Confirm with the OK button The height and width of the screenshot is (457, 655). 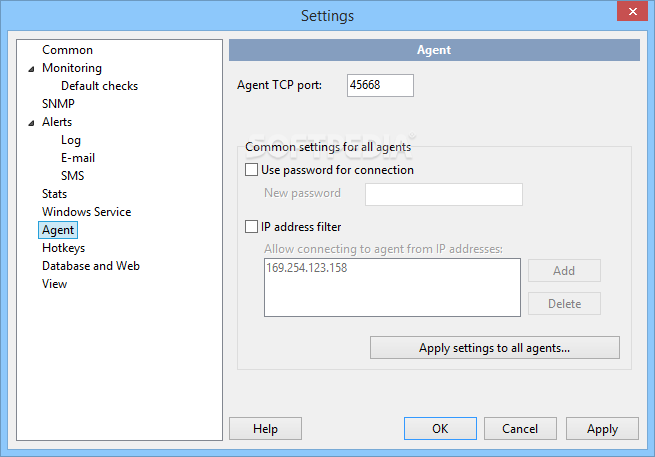tap(440, 428)
